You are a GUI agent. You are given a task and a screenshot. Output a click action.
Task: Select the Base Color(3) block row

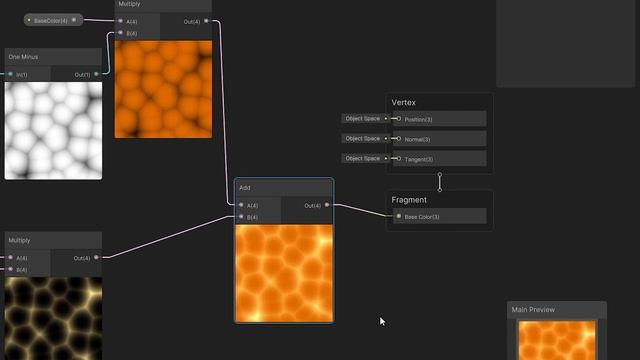pos(439,216)
